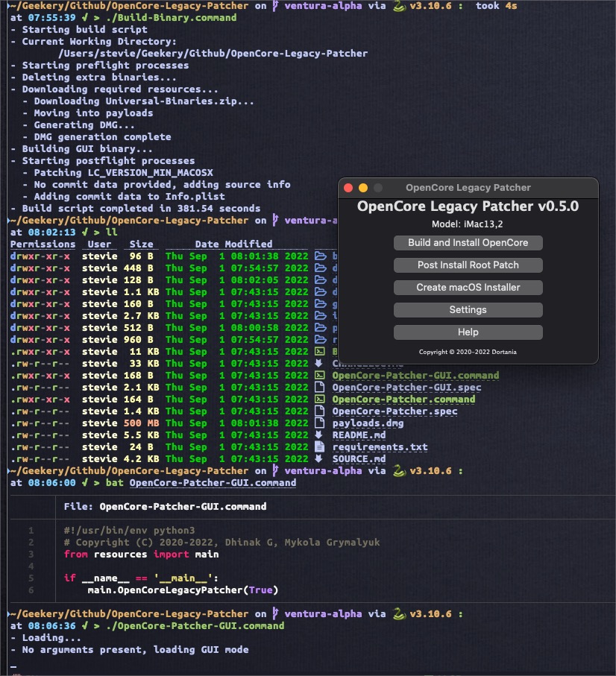Click SOURCE.md in the file listing
The width and height of the screenshot is (616, 676).
(359, 458)
